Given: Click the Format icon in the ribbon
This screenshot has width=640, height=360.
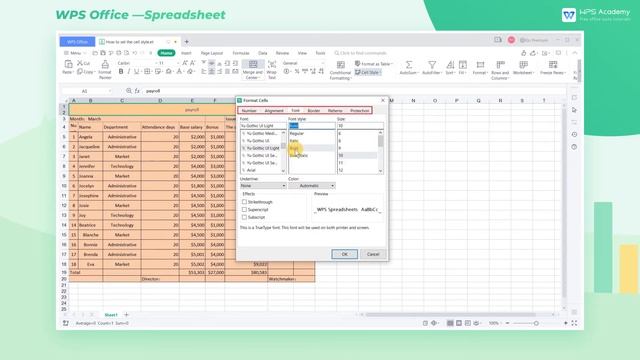Looking at the screenshot, I should click(480, 64).
